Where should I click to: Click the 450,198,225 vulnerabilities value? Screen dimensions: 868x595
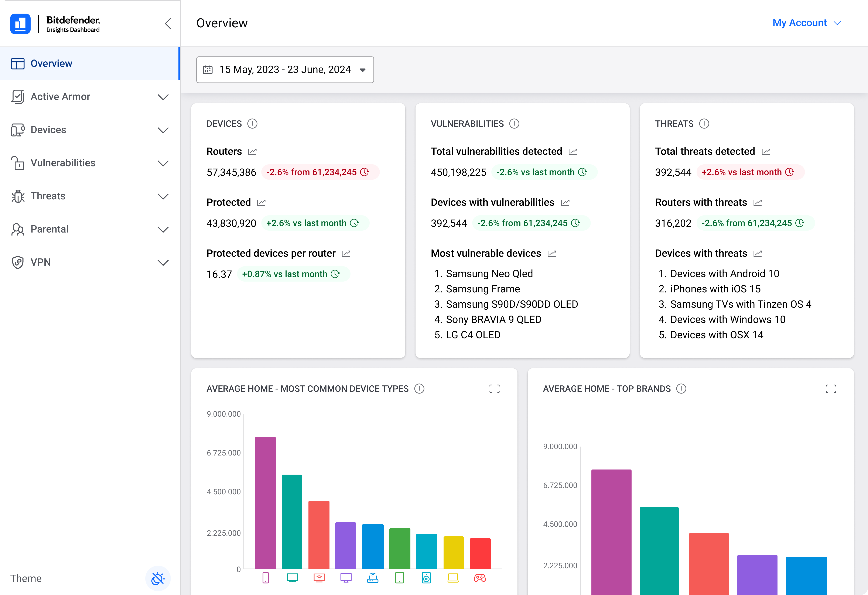click(458, 172)
